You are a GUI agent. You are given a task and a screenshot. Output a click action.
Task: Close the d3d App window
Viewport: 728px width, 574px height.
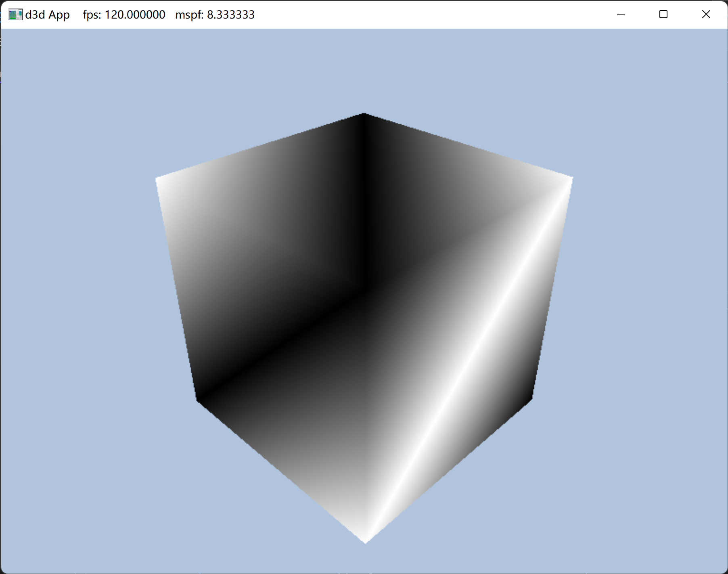706,15
